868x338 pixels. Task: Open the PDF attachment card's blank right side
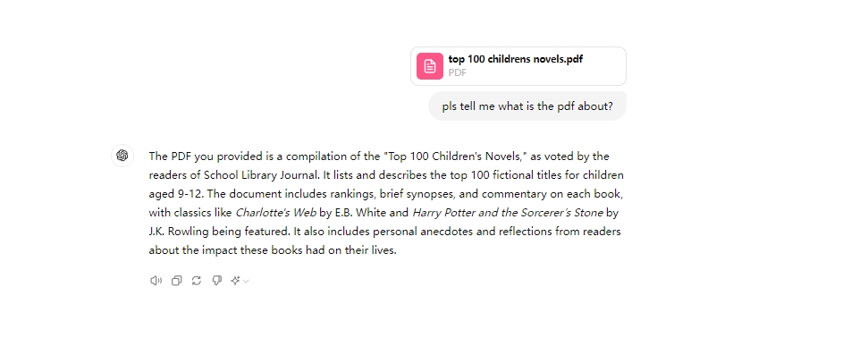tap(604, 66)
